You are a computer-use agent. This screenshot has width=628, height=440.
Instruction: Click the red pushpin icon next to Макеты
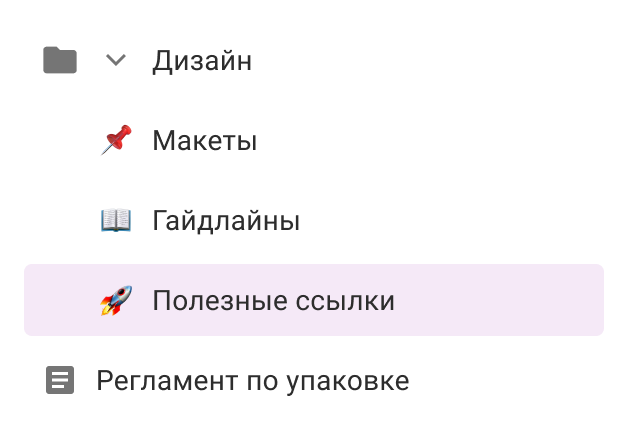[x=116, y=141]
